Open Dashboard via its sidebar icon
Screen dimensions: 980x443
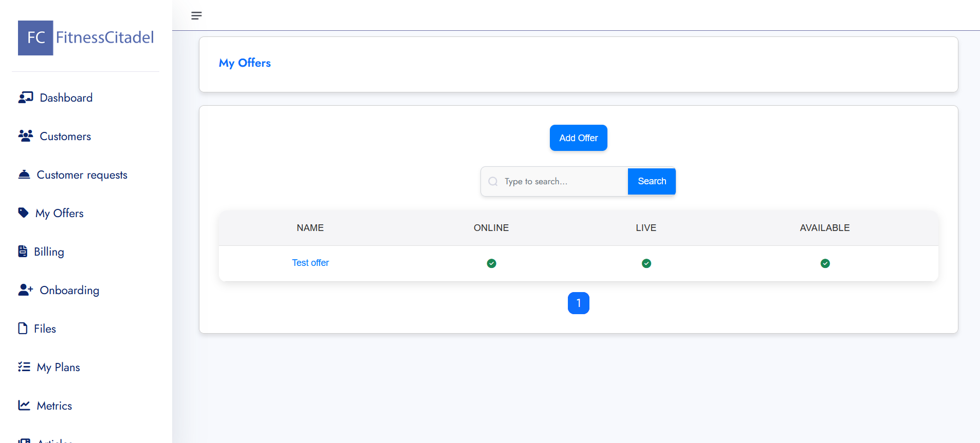click(x=26, y=98)
